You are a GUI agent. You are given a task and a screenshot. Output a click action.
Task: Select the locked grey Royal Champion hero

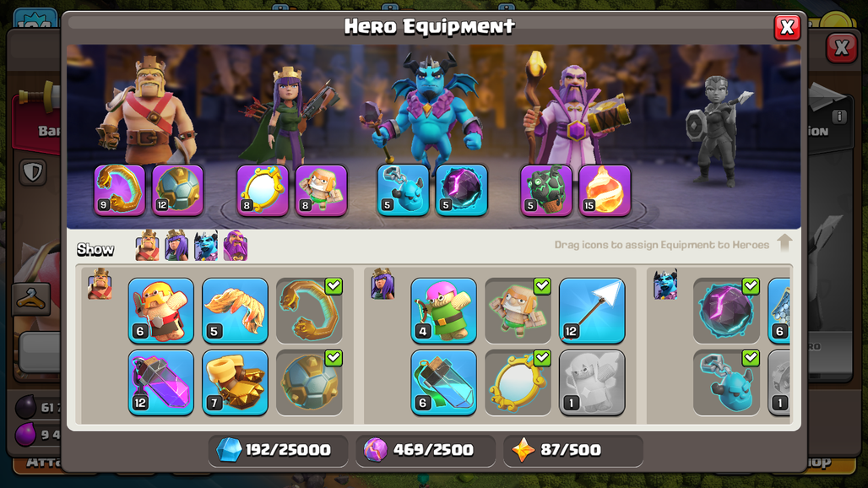tap(716, 130)
